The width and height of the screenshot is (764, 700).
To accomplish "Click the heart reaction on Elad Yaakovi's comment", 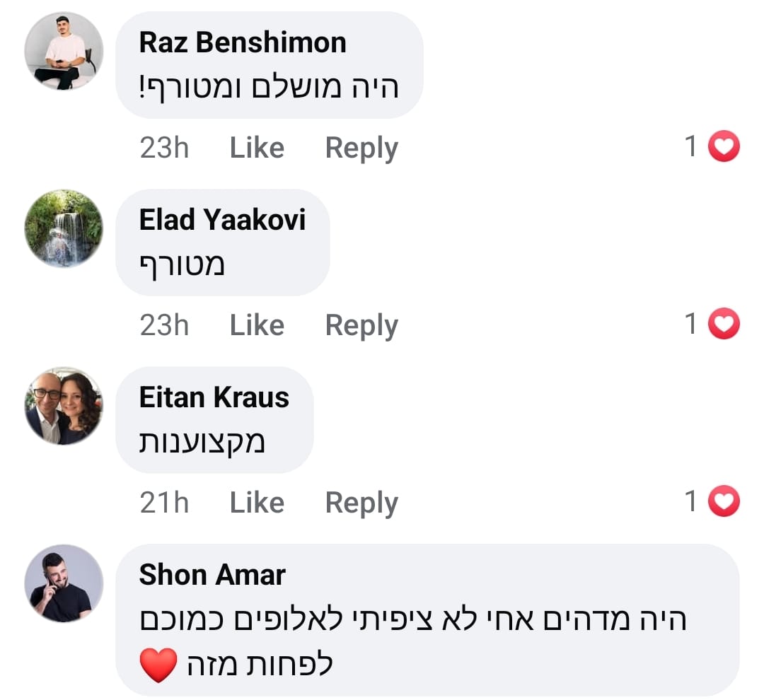I will tap(723, 325).
